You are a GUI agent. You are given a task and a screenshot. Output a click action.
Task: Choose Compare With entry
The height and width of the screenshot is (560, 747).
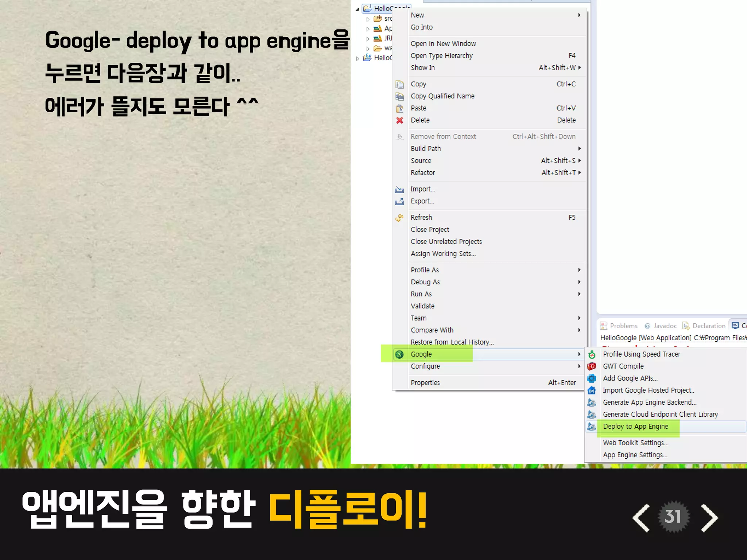pos(489,330)
